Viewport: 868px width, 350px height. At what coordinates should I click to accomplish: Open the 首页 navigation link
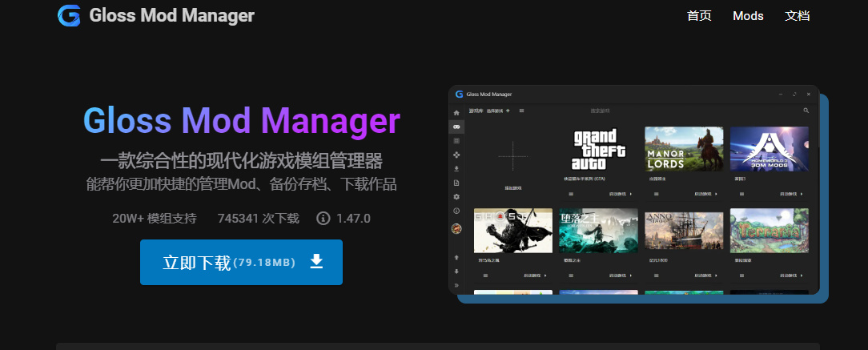pyautogui.click(x=699, y=16)
